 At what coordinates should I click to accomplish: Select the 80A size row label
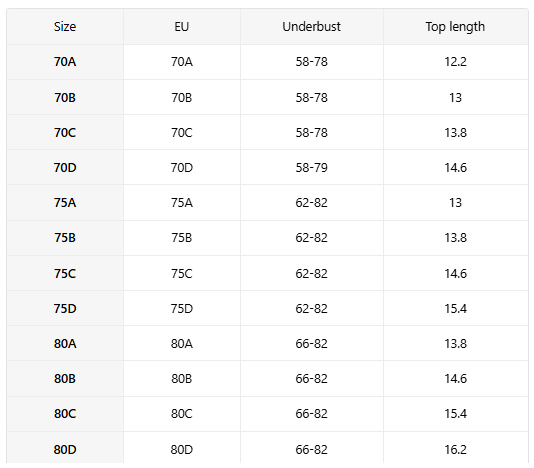(x=65, y=344)
